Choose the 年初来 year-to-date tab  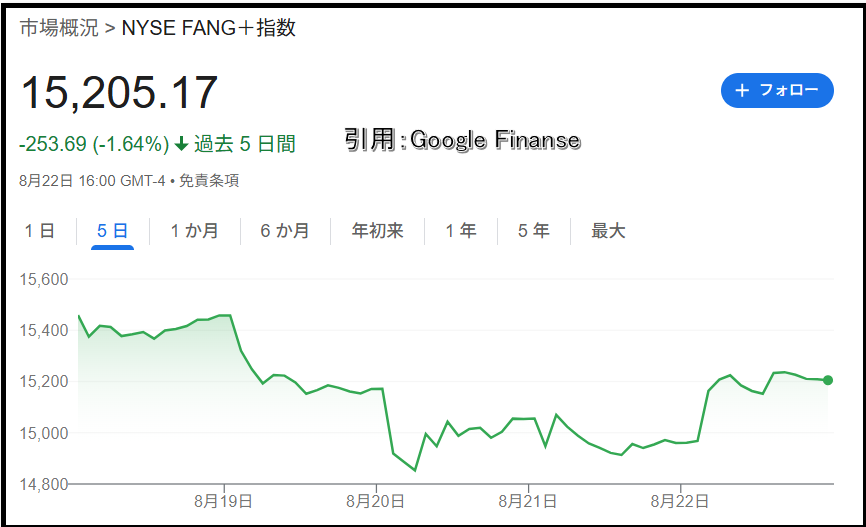[x=378, y=230]
